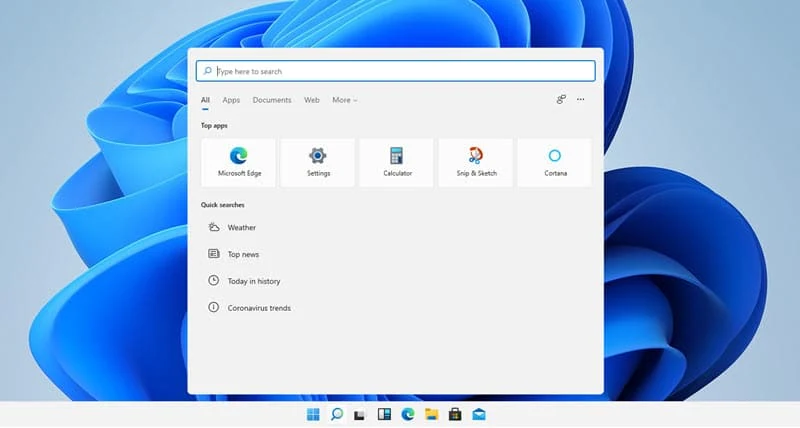Click the Weather cloud icon
This screenshot has height=428, width=800.
[x=214, y=227]
